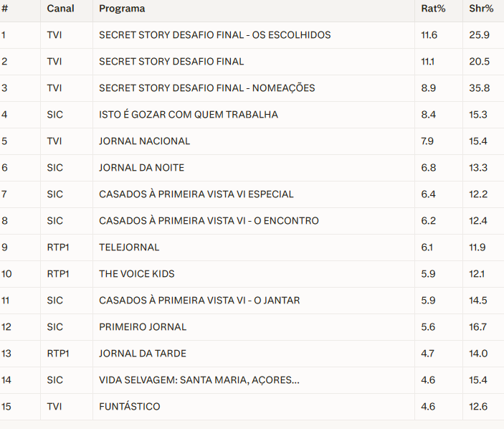Click the Jornal Nacional program name
The image size is (504, 429).
(x=144, y=141)
